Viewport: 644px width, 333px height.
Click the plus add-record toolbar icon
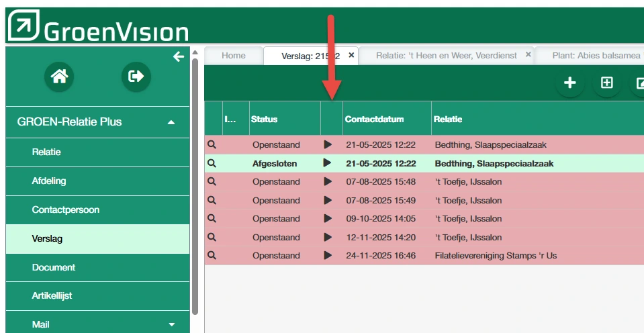[569, 83]
